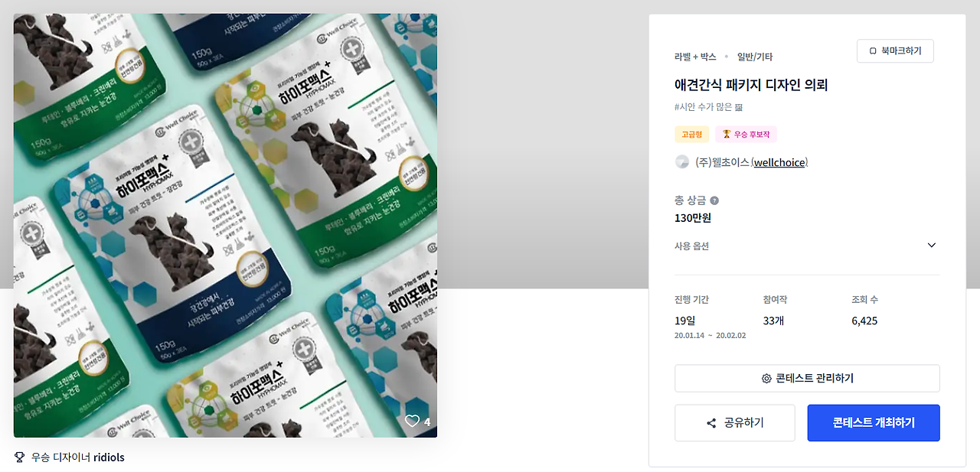Click the 콘테스트 개최하기 button
This screenshot has height=472, width=980.
coord(874,423)
